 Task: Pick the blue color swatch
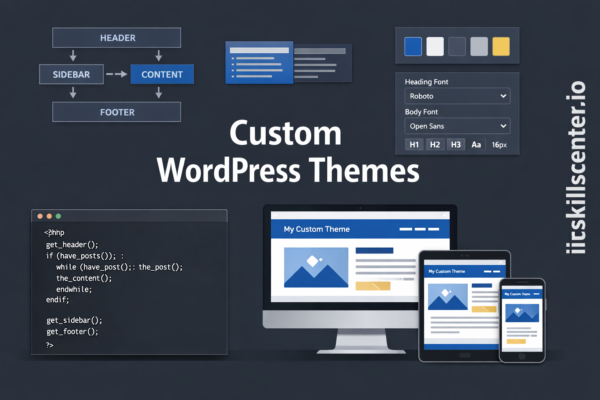pos(412,46)
